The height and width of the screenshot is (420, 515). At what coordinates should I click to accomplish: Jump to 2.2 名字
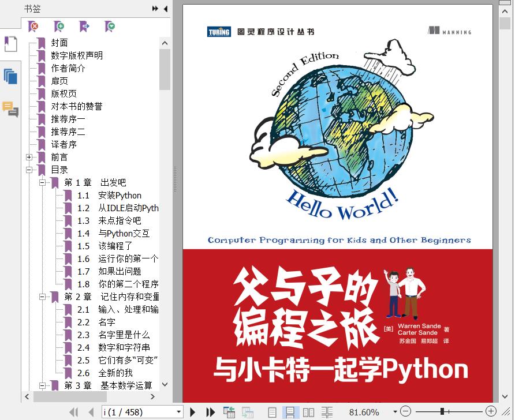point(96,322)
